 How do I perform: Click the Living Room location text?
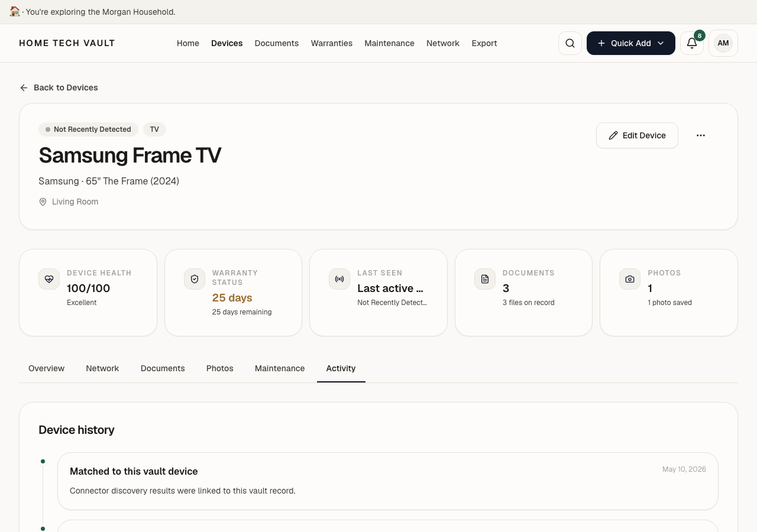point(75,202)
